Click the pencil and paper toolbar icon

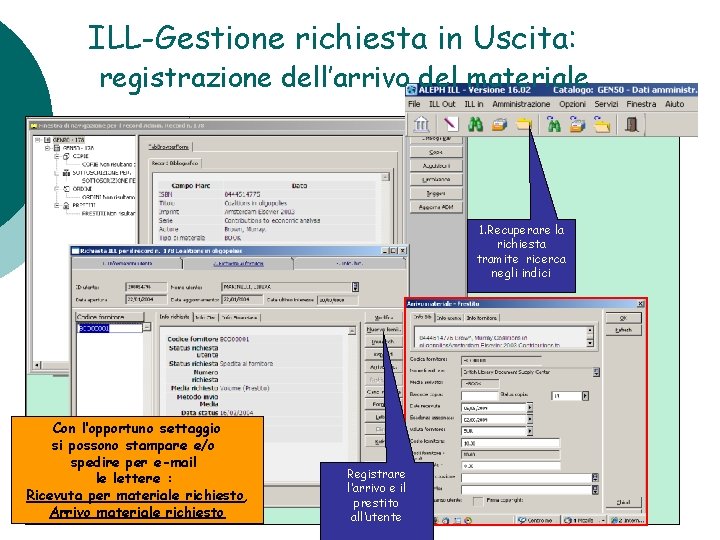[x=450, y=124]
